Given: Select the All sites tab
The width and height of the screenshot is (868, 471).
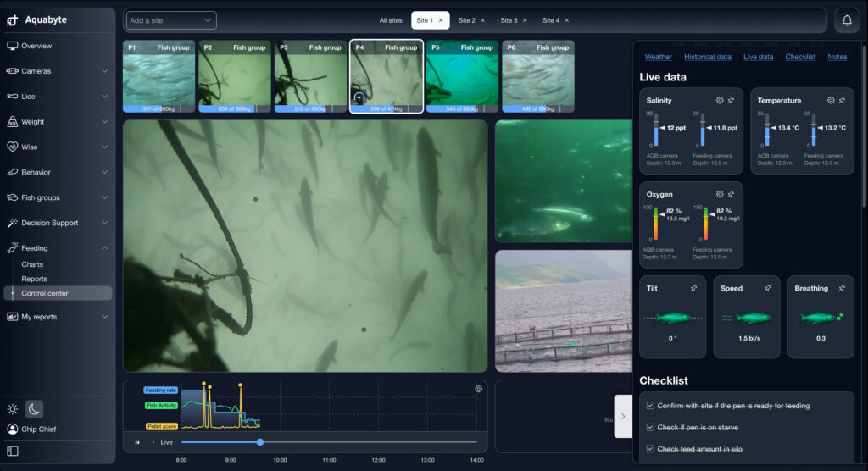Looking at the screenshot, I should pyautogui.click(x=391, y=20).
